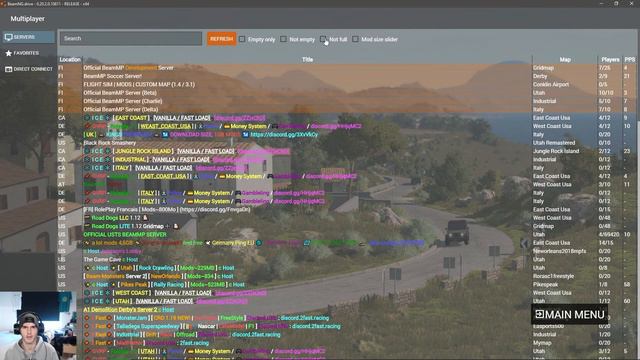Select Official BeamMP Development Server row
This screenshot has width=640, height=360.
click(x=347, y=68)
